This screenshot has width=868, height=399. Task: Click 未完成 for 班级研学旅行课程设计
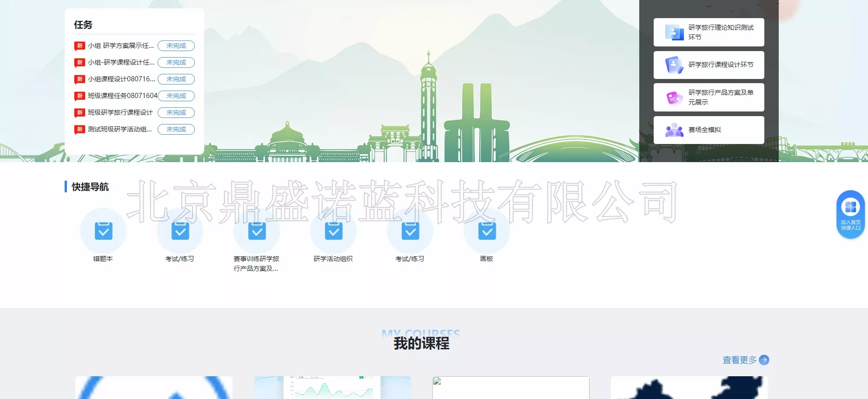tap(176, 112)
